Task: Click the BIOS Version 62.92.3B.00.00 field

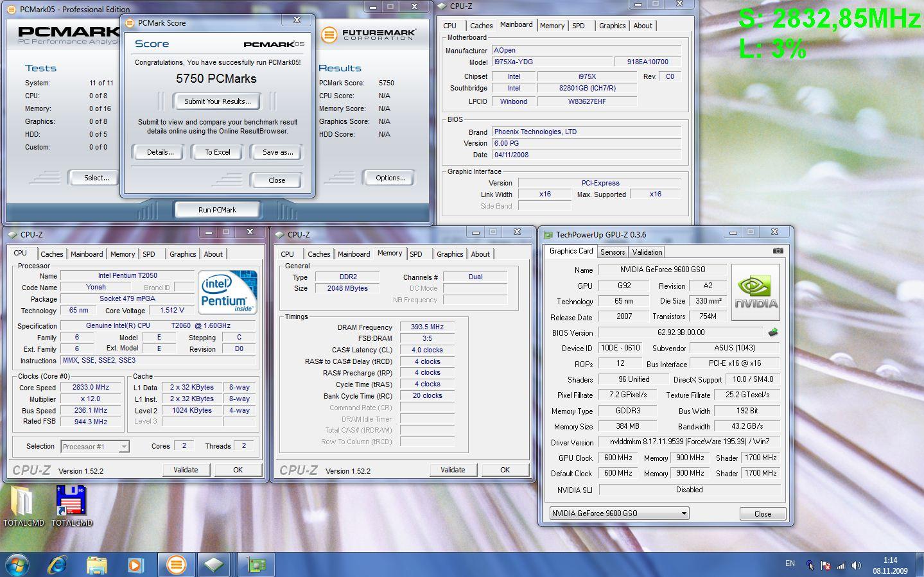Action: (681, 332)
